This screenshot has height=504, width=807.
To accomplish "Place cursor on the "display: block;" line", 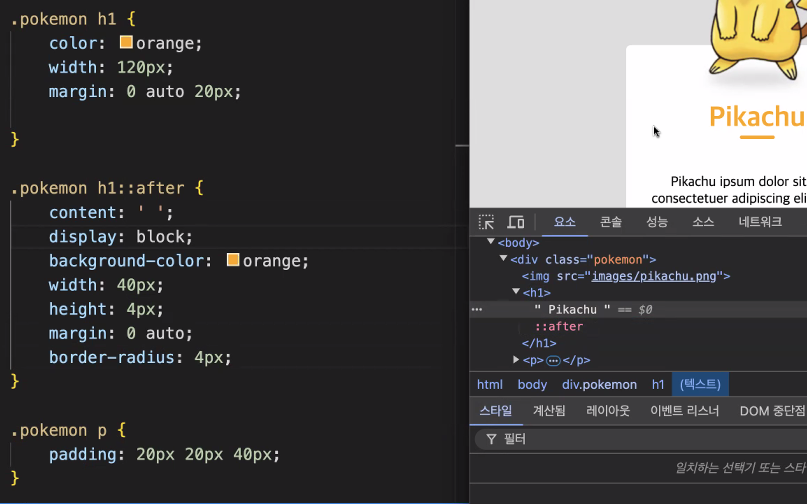I will click(121, 237).
